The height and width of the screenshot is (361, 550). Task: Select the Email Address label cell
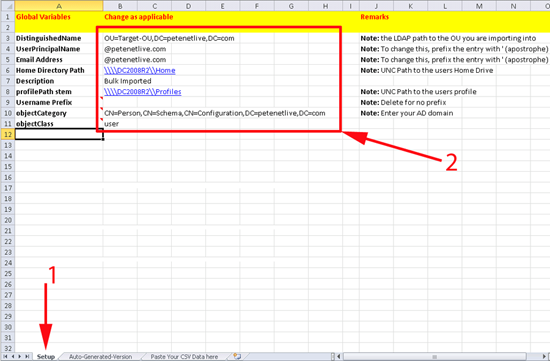pos(59,60)
